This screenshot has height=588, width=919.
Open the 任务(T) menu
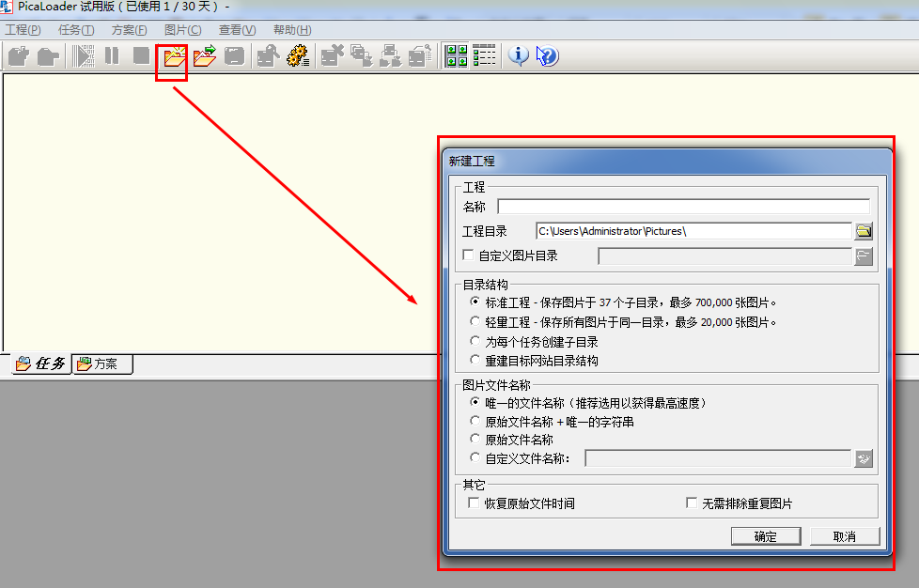click(x=76, y=30)
